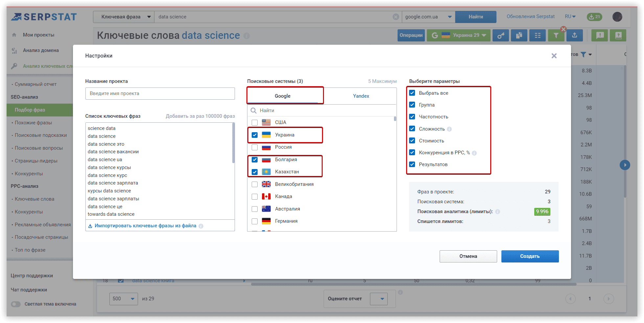Click the Введите имя проекта input field
Screen dimensions: 644x323
point(160,94)
